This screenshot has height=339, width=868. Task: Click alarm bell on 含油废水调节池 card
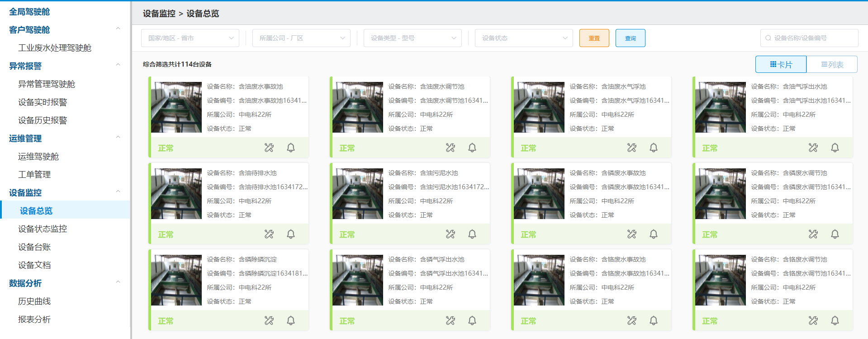pos(472,148)
